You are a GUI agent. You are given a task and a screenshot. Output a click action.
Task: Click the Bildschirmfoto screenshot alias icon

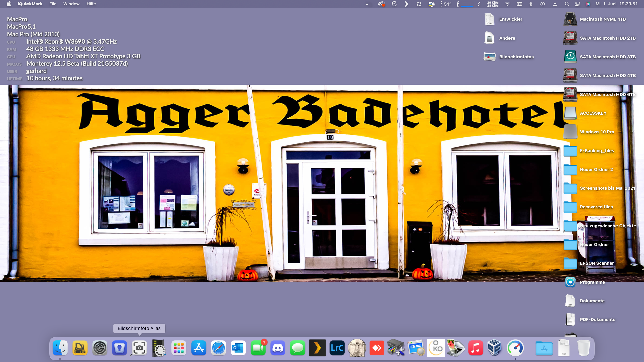point(139,348)
